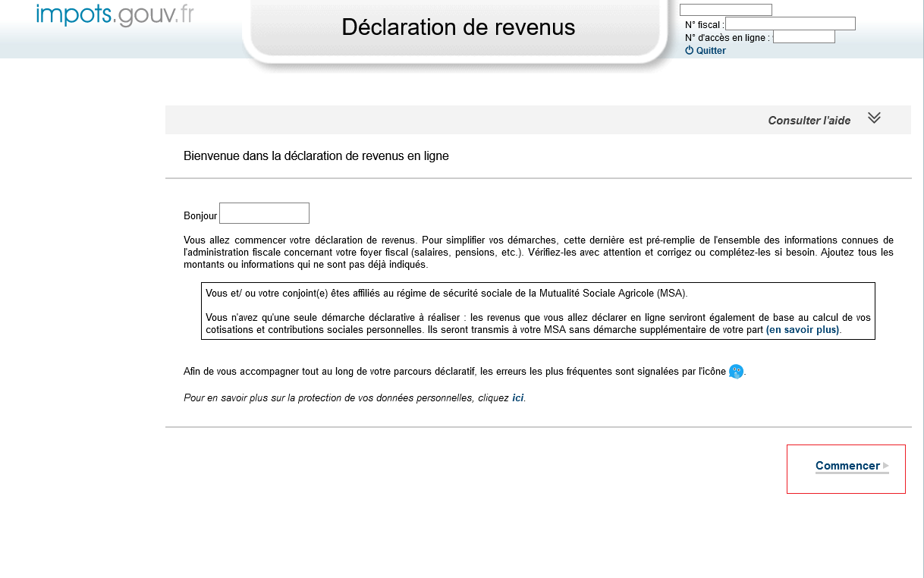
Task: Click the impots.gouv.fr logo
Action: (x=115, y=15)
